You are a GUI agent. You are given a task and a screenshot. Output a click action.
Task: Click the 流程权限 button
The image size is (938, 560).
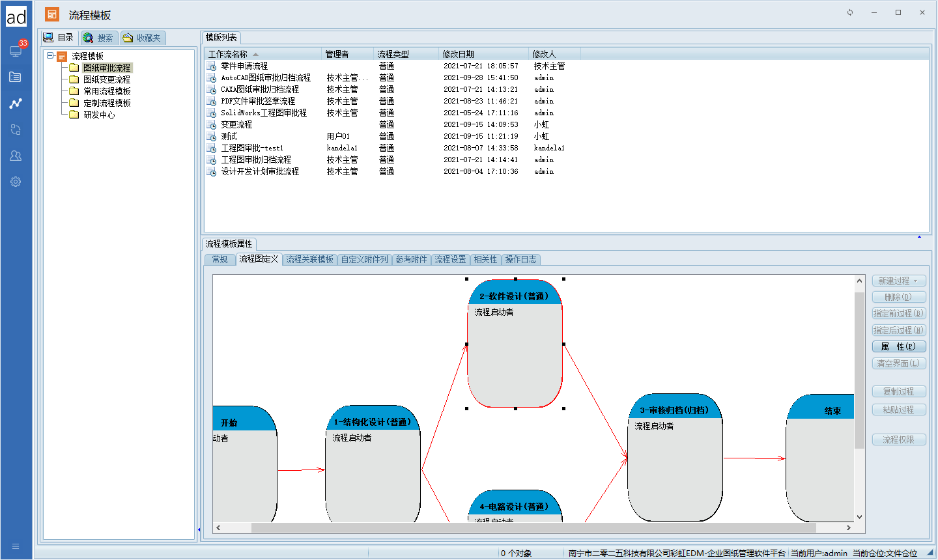[x=899, y=440]
